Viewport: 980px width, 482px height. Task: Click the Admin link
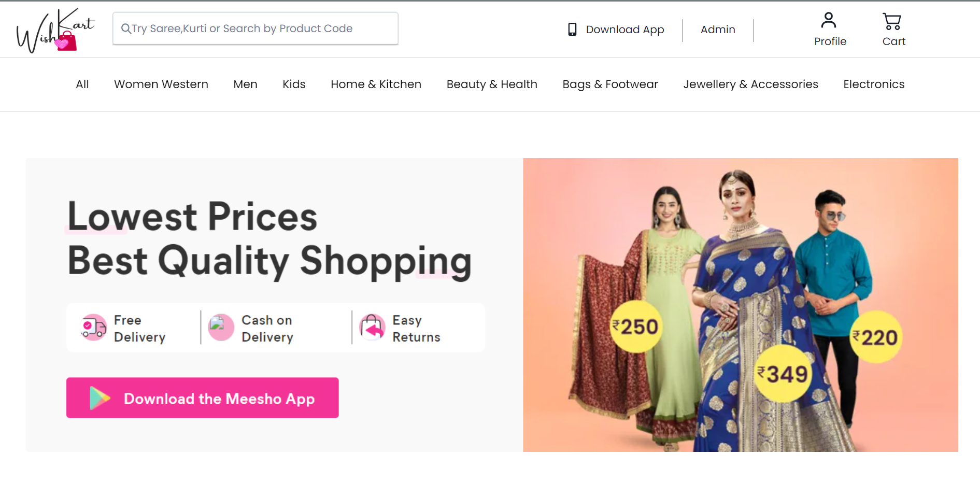click(718, 30)
